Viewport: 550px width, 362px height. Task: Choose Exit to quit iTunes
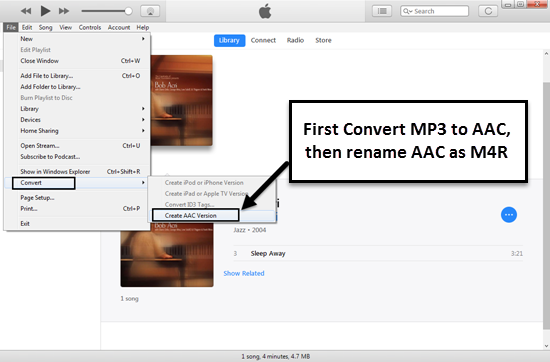(x=77, y=223)
